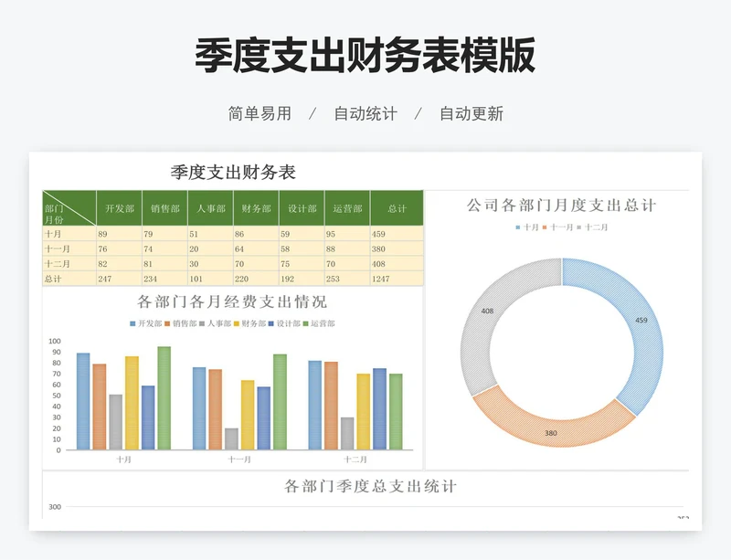Click total cell 247 under 开发部
This screenshot has height=560, width=731.
(x=120, y=279)
